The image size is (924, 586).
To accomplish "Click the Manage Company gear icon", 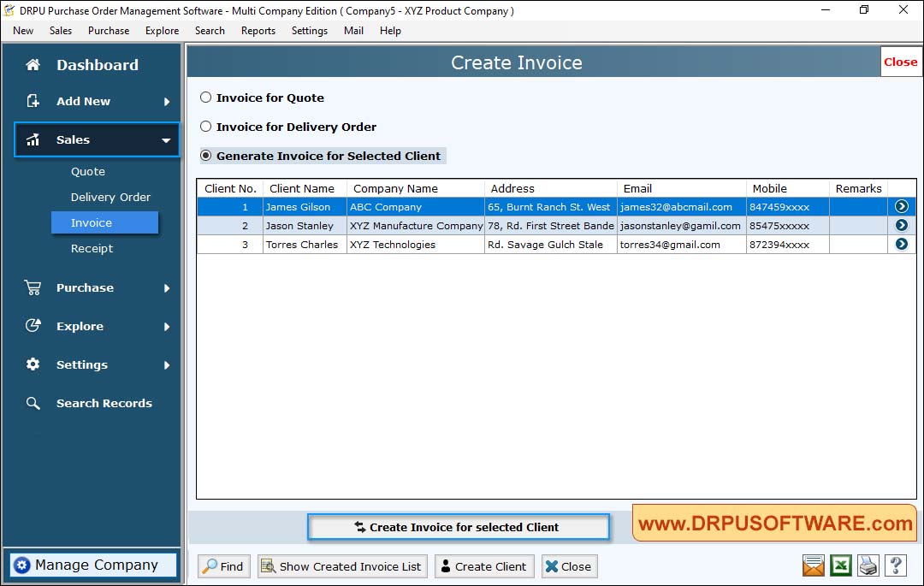I will point(21,565).
